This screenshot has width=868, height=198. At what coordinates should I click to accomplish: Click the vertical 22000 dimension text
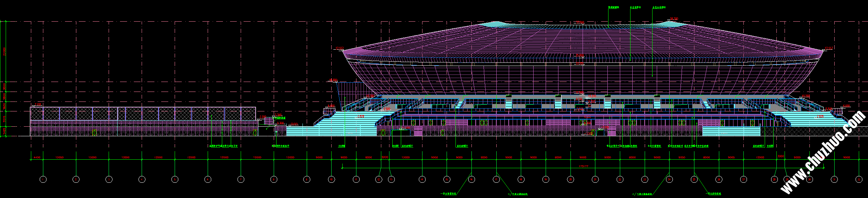click(x=4, y=52)
